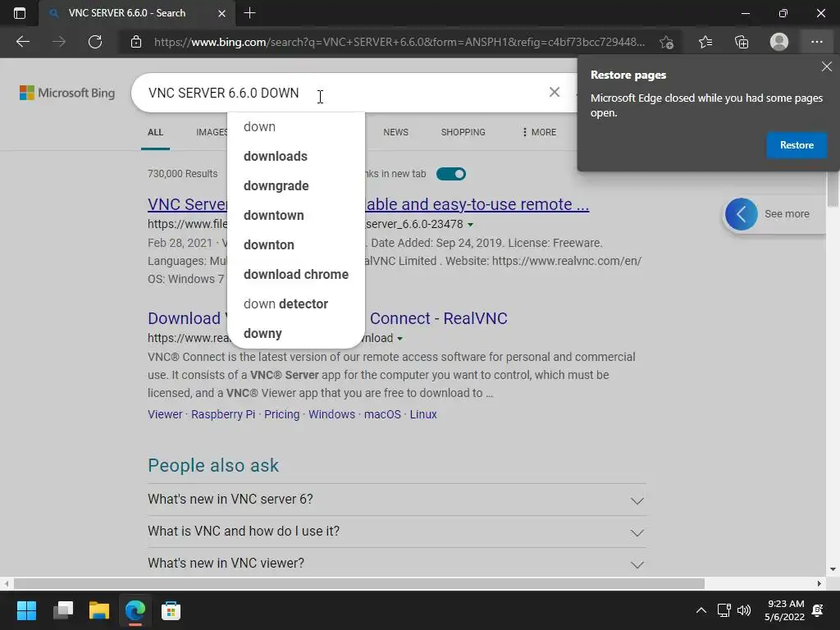
Task: Show hidden system tray icons
Action: click(701, 610)
